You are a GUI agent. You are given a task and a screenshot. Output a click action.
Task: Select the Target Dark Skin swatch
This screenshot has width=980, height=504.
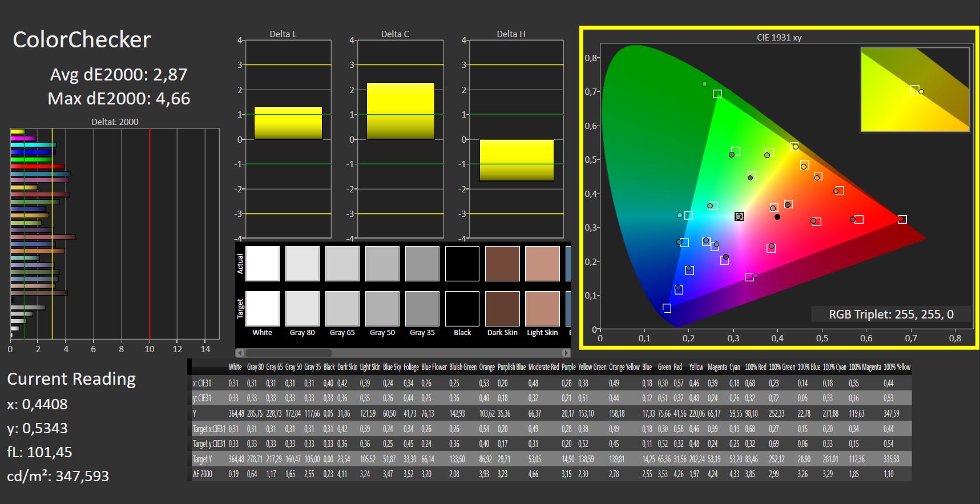pyautogui.click(x=502, y=309)
